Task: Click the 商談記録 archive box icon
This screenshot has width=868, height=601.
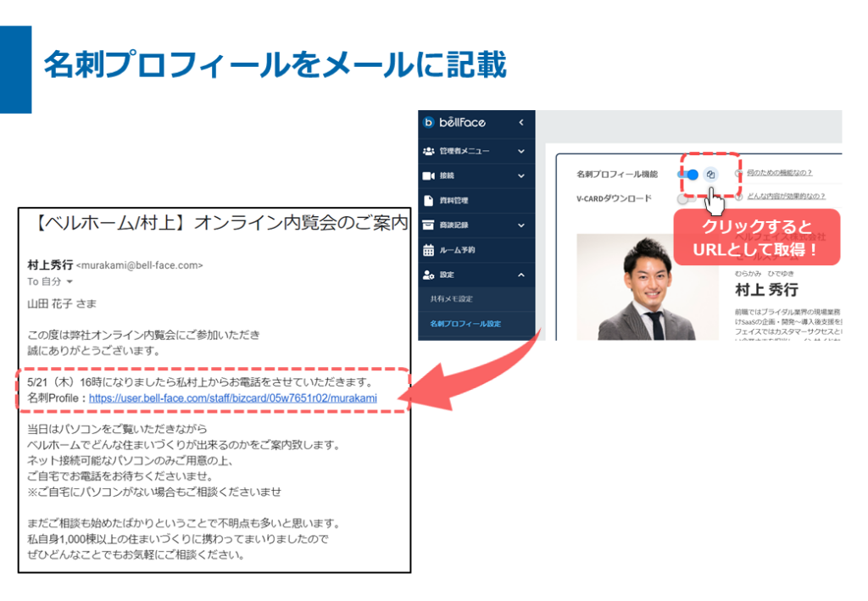Action: tap(428, 225)
